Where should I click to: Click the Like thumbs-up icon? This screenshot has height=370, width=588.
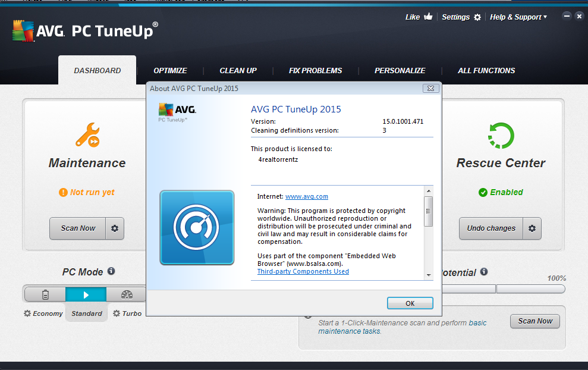pyautogui.click(x=428, y=17)
